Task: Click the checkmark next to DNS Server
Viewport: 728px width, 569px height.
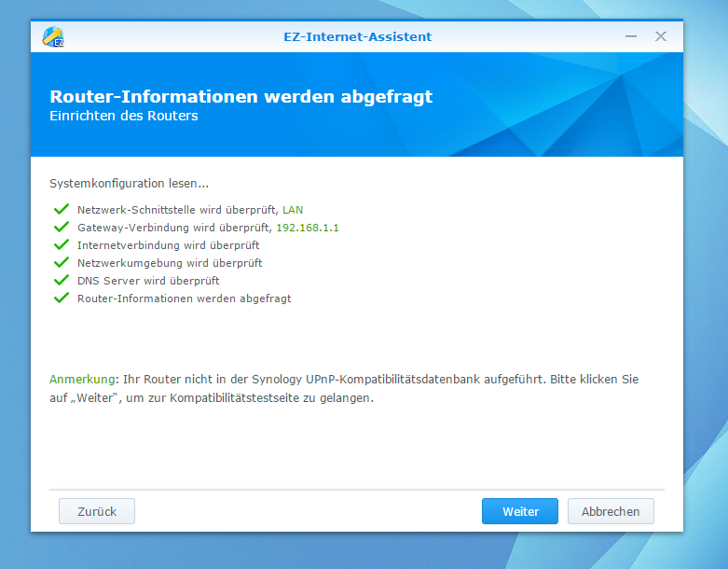Action: (62, 280)
